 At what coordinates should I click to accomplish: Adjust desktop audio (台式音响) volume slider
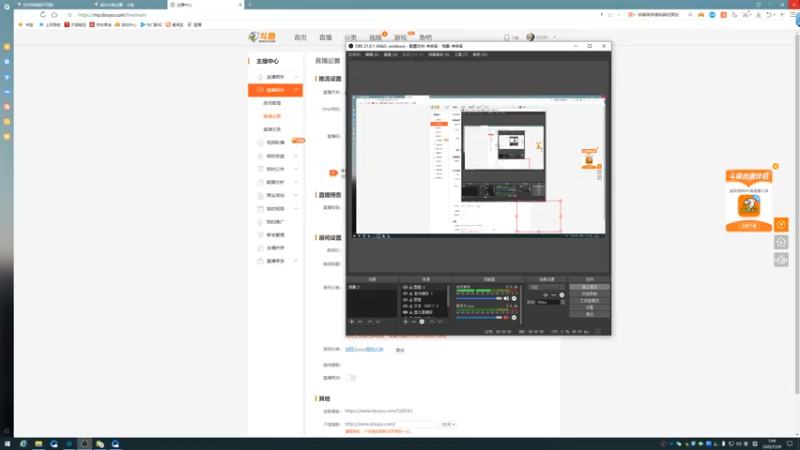(480, 298)
